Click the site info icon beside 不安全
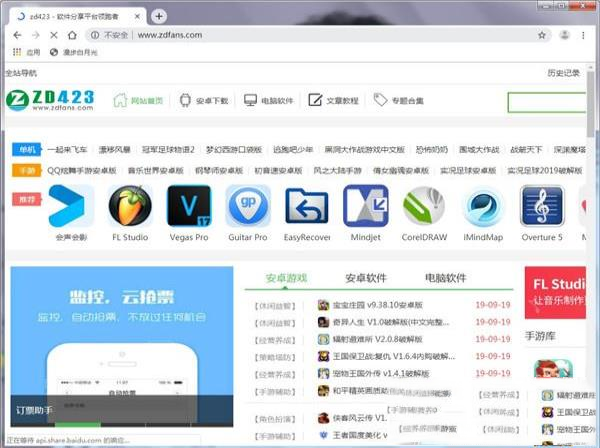The height and width of the screenshot is (448, 600). 95,35
